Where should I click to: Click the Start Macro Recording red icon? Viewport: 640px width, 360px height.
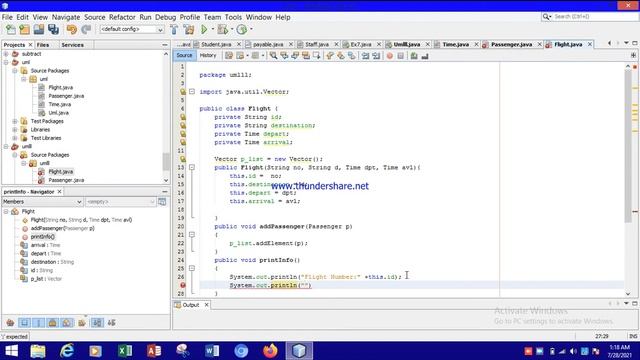click(390, 56)
